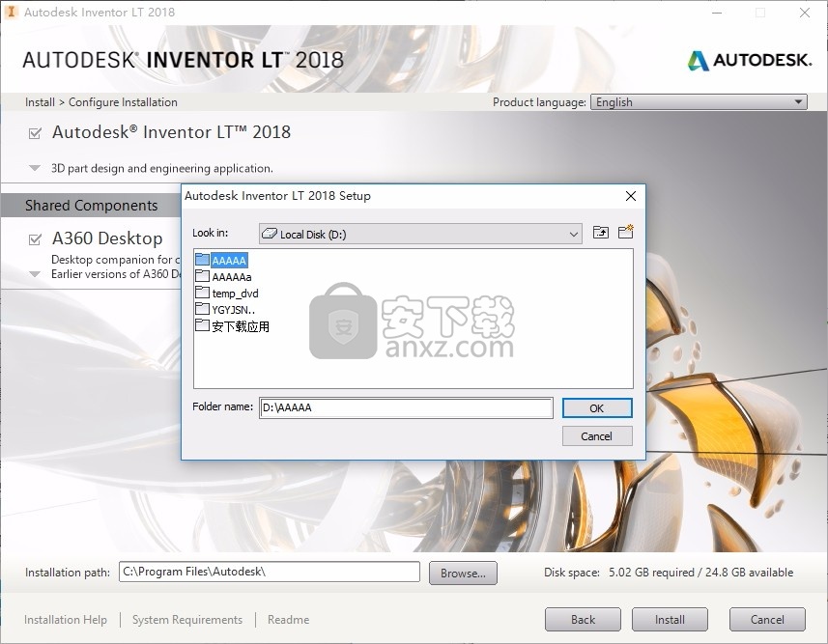This screenshot has width=828, height=644.
Task: Cancel the installer
Action: pos(767,620)
